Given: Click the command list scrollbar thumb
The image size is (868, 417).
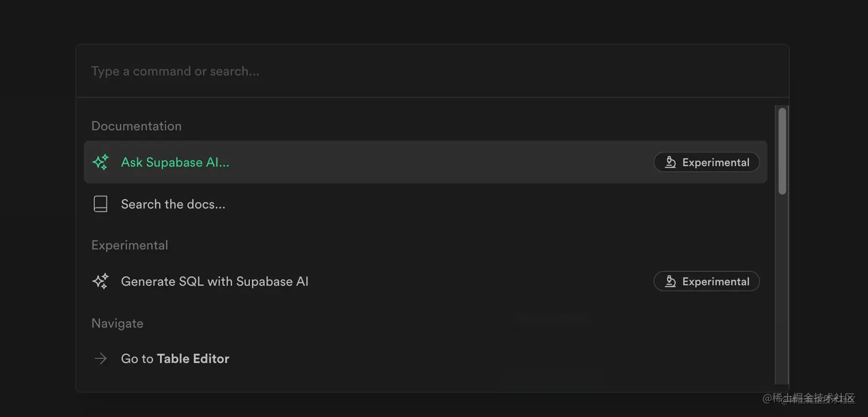Looking at the screenshot, I should [782, 150].
